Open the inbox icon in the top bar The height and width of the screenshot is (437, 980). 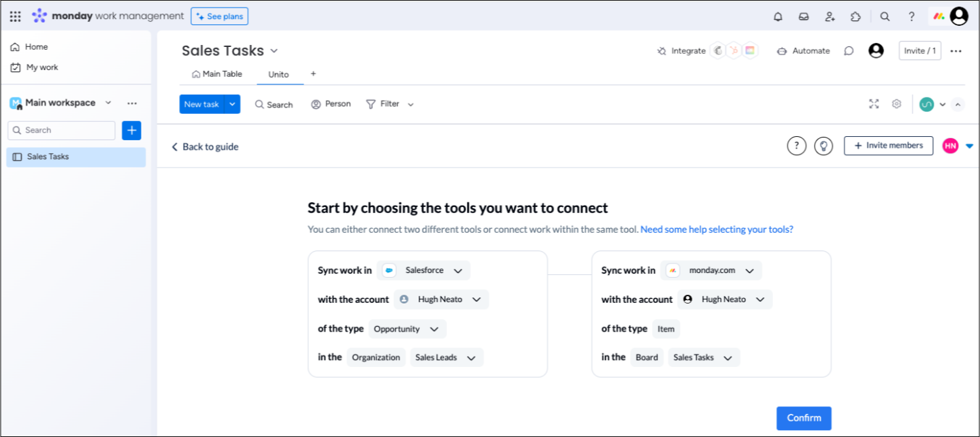(804, 16)
